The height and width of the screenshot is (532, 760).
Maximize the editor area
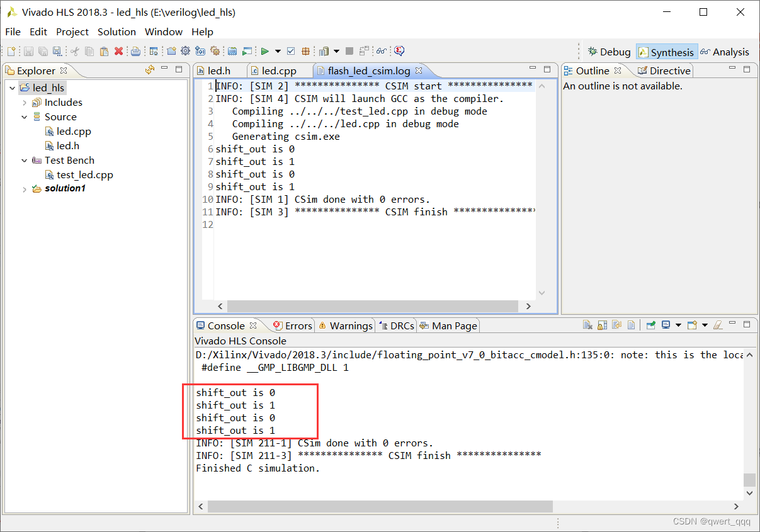pyautogui.click(x=547, y=69)
